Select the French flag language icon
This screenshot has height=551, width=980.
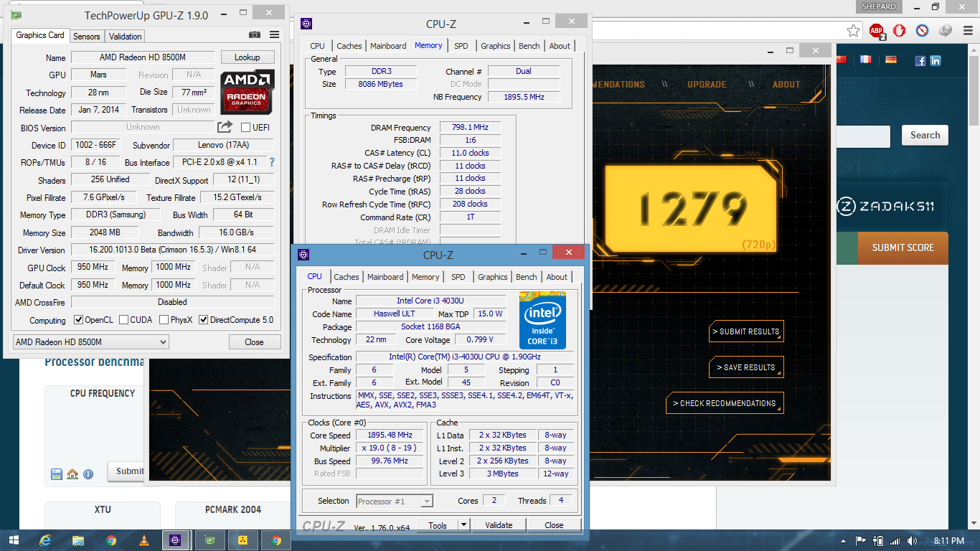tap(866, 60)
